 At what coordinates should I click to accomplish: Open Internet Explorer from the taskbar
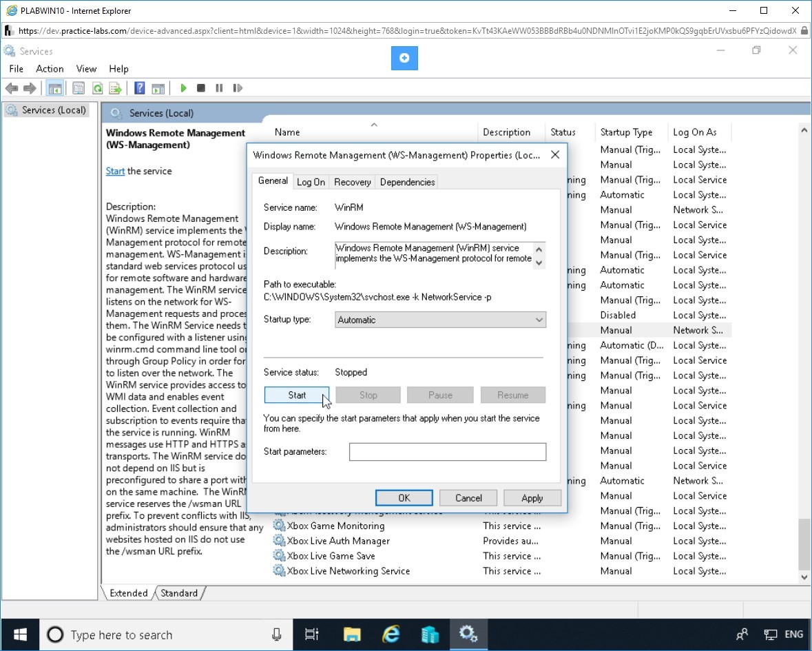(391, 634)
